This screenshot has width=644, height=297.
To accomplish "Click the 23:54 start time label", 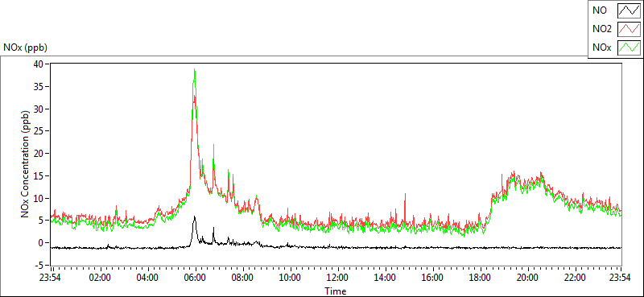I will pyautogui.click(x=51, y=277).
